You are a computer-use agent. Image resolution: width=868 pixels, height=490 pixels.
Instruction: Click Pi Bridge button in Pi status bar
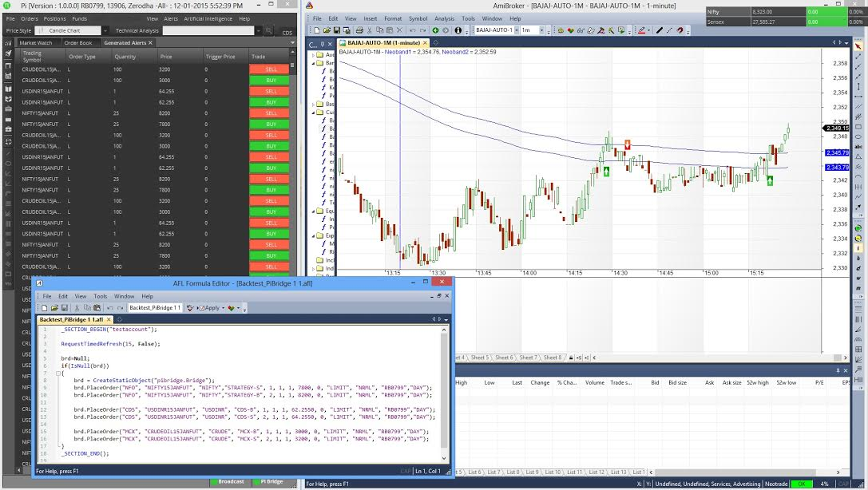coord(271,482)
